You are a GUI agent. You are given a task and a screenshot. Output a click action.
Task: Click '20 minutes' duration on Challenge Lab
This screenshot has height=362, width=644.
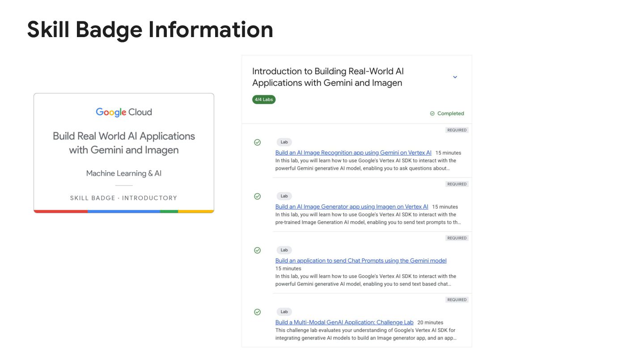pos(430,323)
